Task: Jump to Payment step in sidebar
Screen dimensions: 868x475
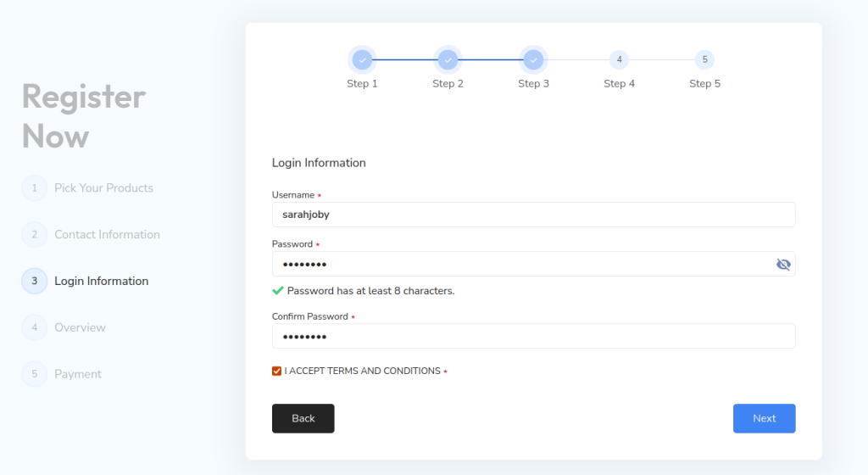Action: point(78,374)
